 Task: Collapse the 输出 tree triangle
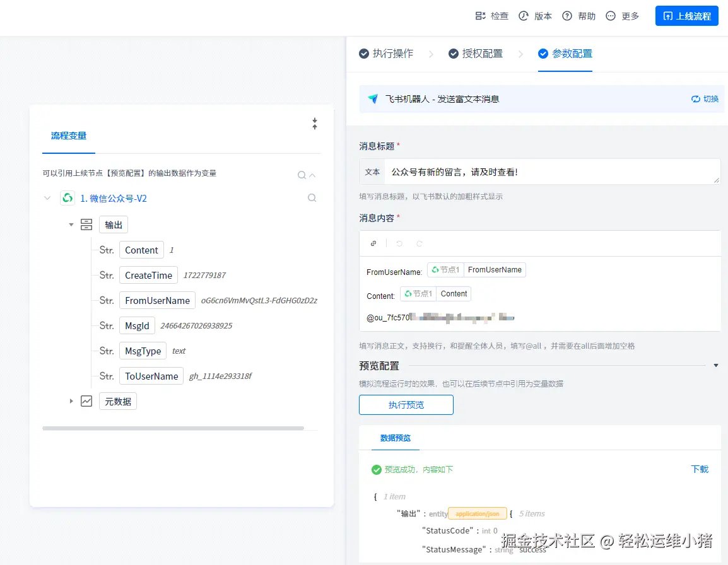point(71,224)
